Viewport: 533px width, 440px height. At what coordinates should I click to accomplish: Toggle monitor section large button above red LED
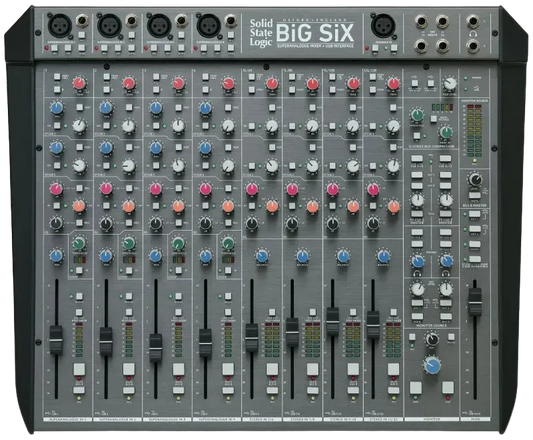tap(448, 388)
